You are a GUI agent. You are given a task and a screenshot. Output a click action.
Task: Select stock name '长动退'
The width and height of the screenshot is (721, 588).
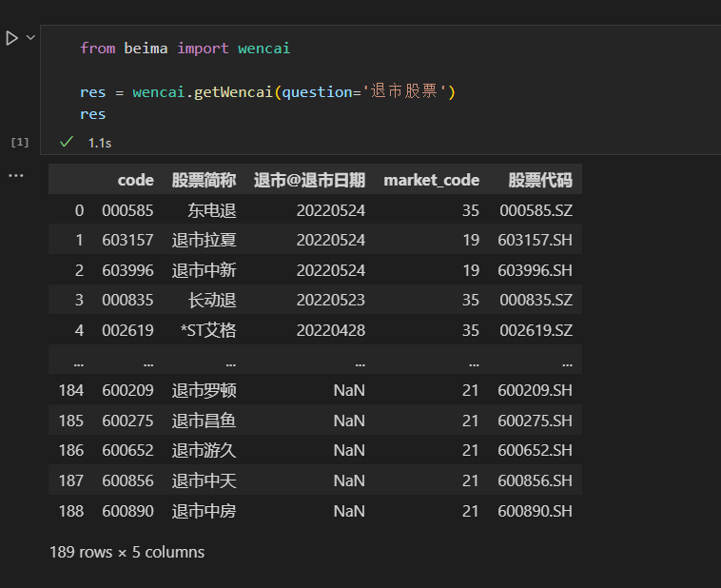click(x=212, y=300)
